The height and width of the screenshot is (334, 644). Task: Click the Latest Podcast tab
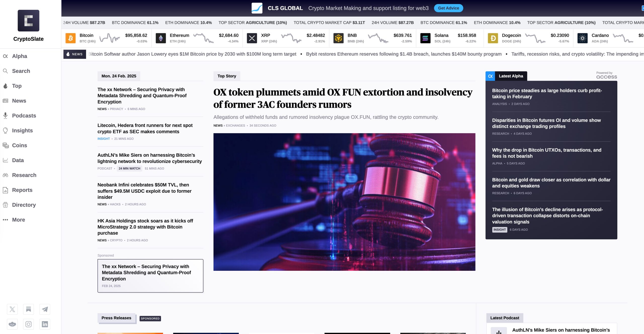(x=505, y=318)
